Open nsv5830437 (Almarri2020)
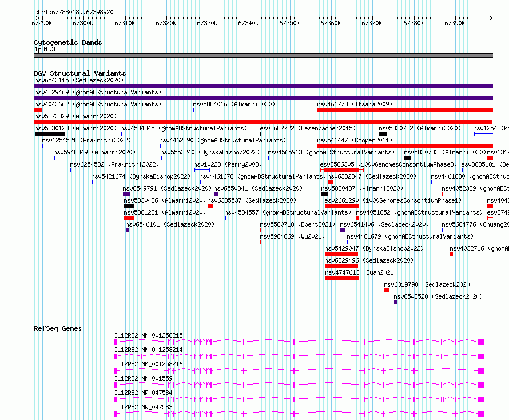The height and width of the screenshot is (420, 509). [x=362, y=188]
